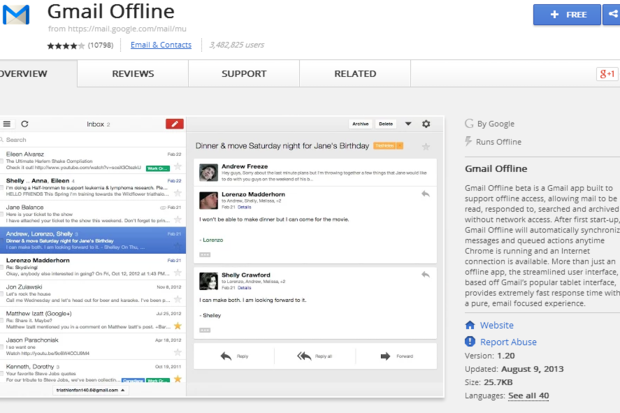620x413 pixels.
Task: Click the reply arrow on Lorenzo's message
Action: coord(425,194)
